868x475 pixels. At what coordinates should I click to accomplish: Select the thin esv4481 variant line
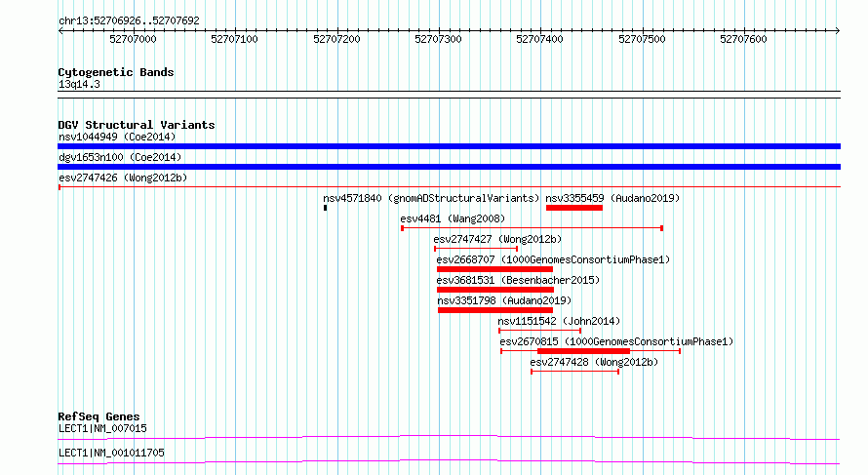(532, 228)
